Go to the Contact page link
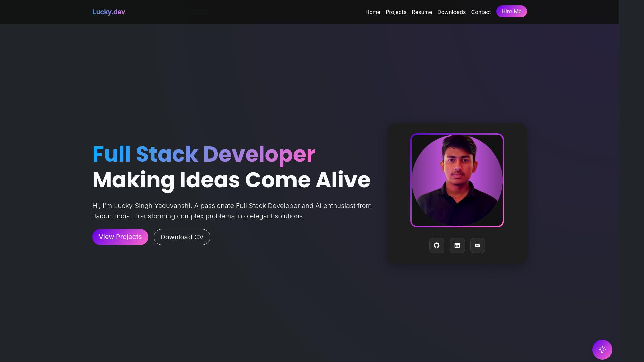The height and width of the screenshot is (362, 644). click(481, 12)
